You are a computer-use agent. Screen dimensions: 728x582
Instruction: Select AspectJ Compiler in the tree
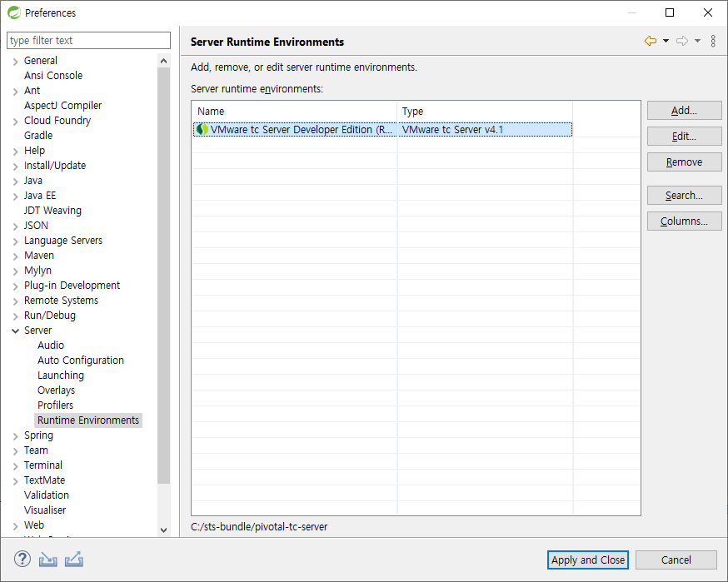coord(62,106)
